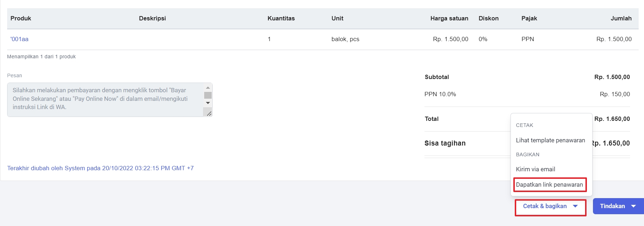Select Dapatkan link penawaran menu item

[x=549, y=185]
